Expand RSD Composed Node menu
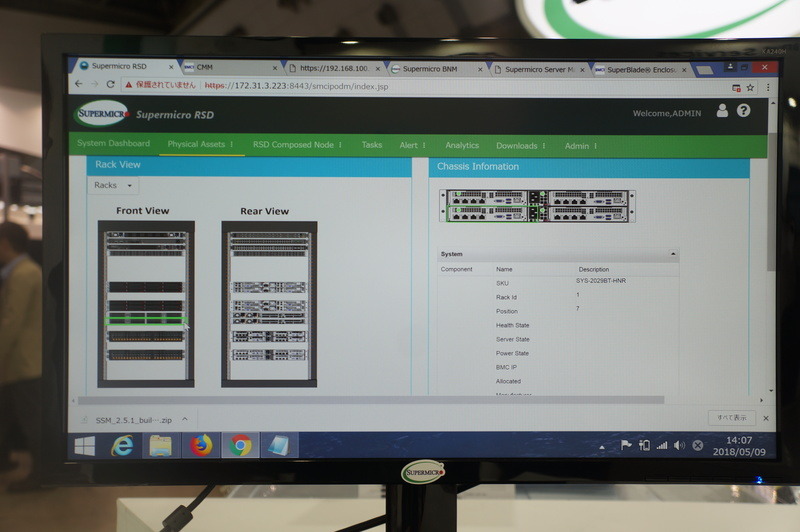Viewport: 800px width, 532px height. pos(297,145)
